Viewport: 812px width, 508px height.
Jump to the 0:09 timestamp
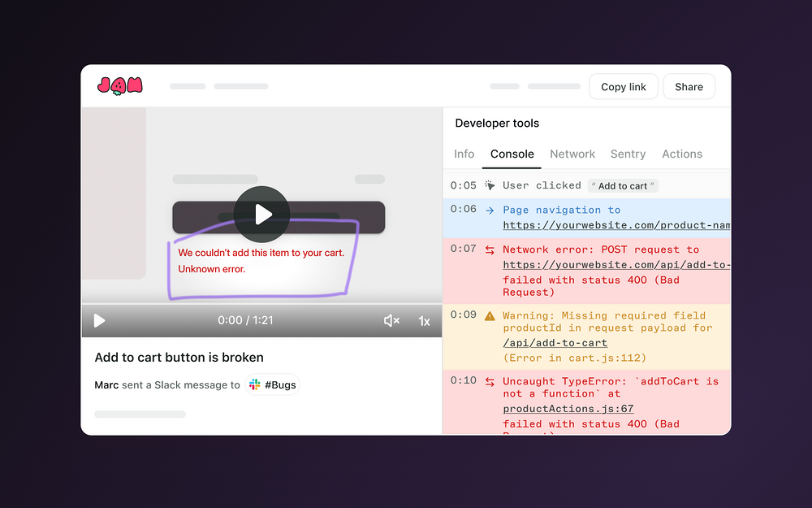(463, 314)
